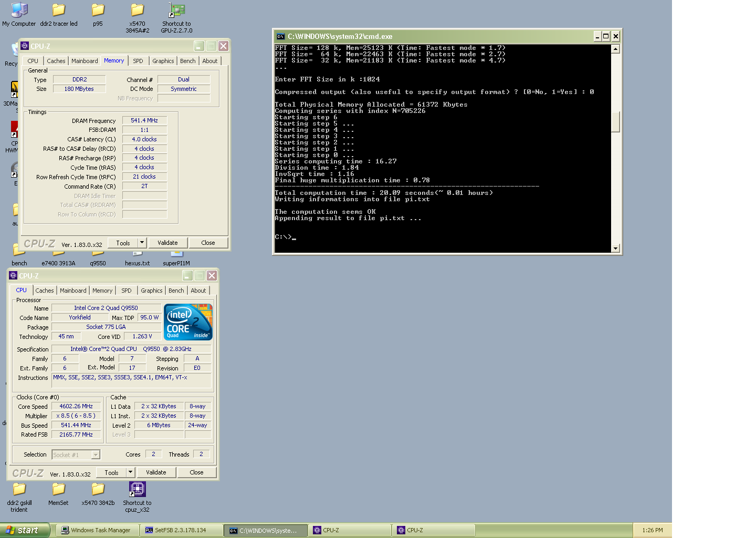Click scroll up arrow in cmd window

point(615,49)
